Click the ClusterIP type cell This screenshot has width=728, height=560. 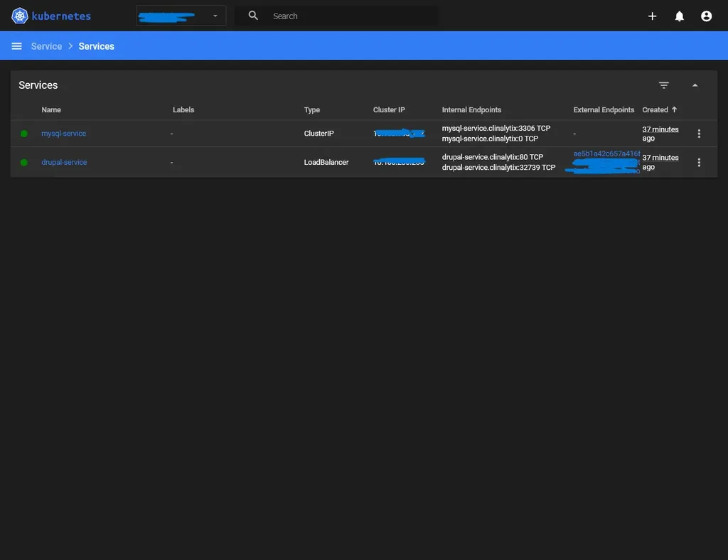(319, 134)
